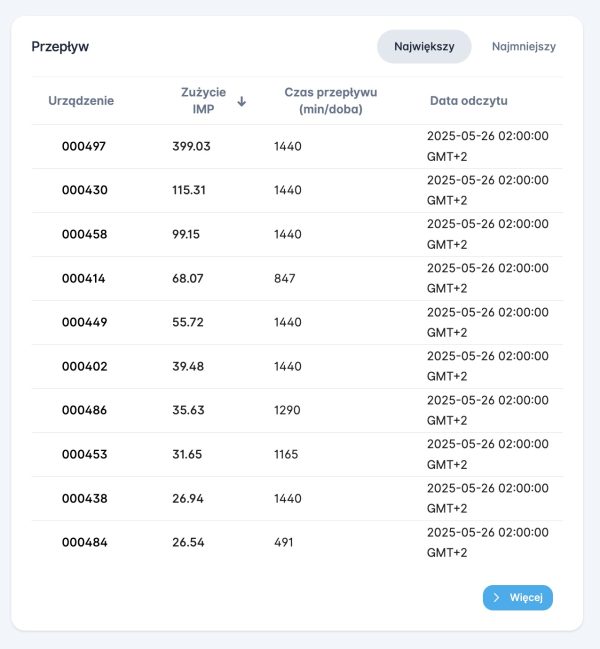Select device 000414 row
Viewport: 600px width, 649px height.
(84, 278)
